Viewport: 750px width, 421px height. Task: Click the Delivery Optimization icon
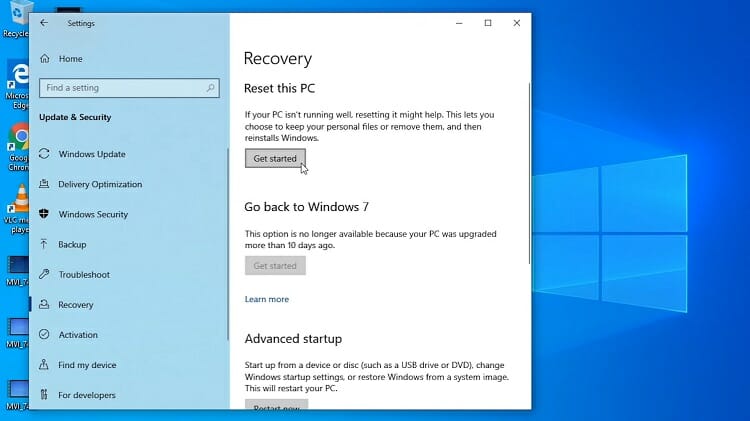point(44,184)
